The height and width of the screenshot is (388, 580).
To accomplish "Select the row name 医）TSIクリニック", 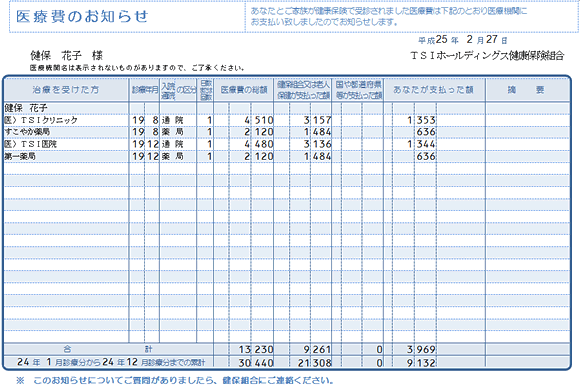I will coord(41,120).
